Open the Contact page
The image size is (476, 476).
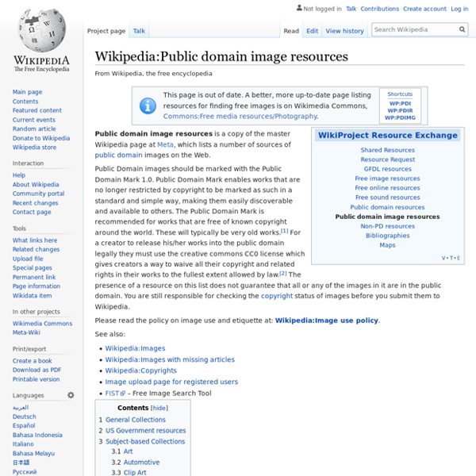32,212
